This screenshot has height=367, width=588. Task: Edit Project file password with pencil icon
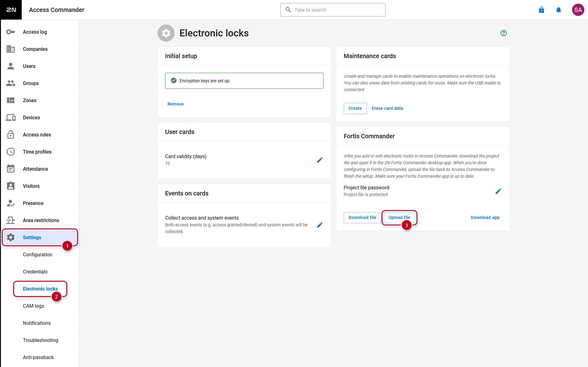tap(498, 191)
